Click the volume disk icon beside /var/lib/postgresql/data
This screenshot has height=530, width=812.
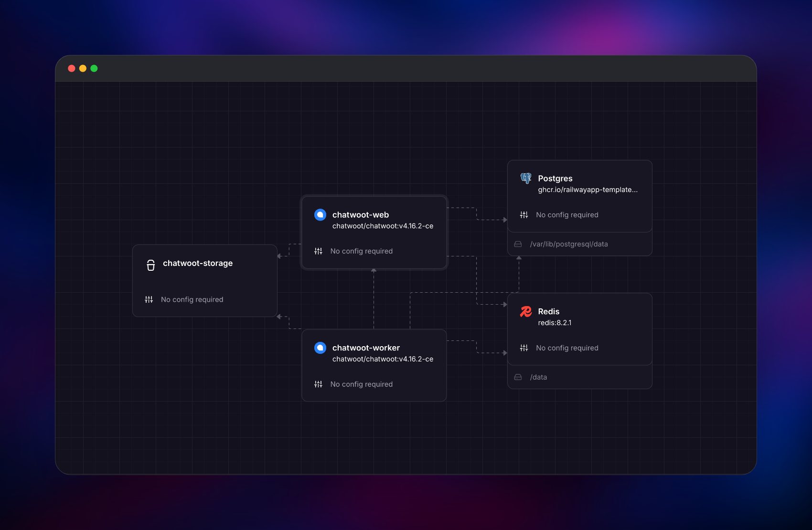click(518, 244)
